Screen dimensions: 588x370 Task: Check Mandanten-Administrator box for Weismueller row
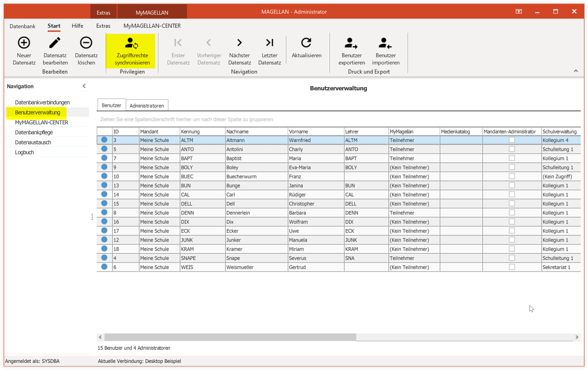[x=512, y=267]
